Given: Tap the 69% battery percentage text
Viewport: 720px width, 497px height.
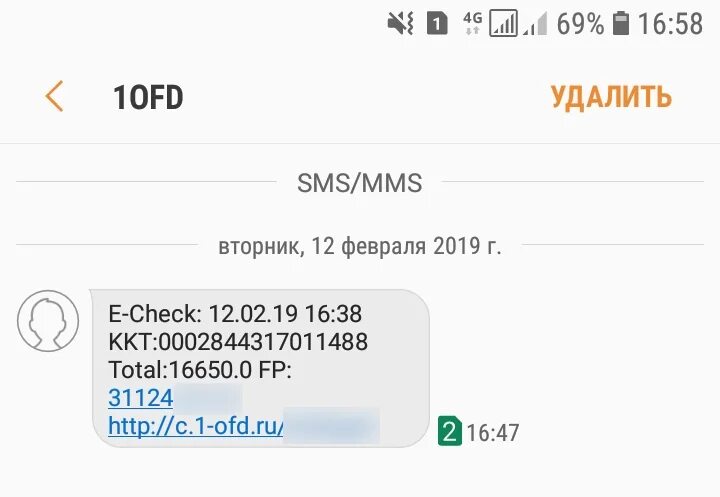Looking at the screenshot, I should (x=580, y=24).
